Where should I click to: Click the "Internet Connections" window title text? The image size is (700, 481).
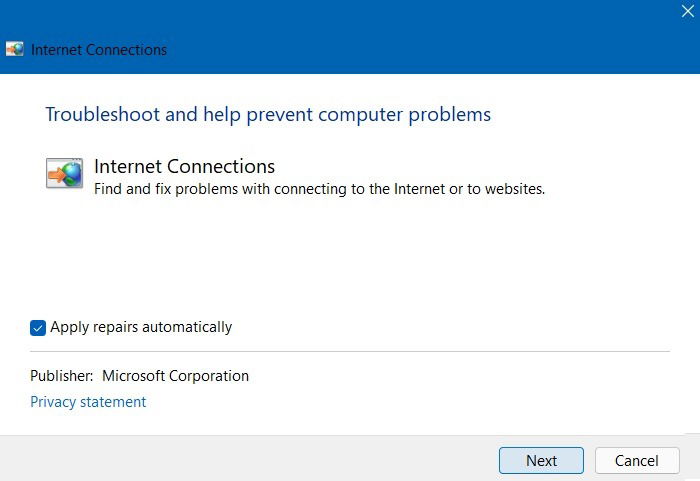pyautogui.click(x=99, y=49)
